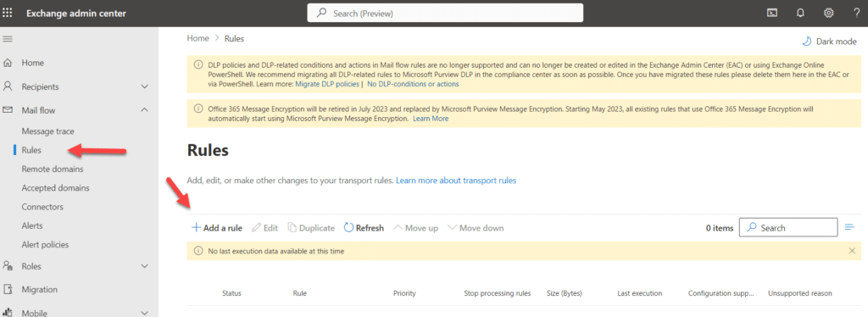Open Message trace under Mail flow
This screenshot has width=868, height=317.
coord(47,131)
